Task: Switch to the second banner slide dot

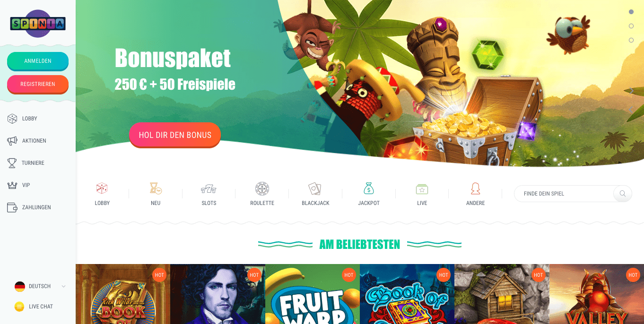Action: coord(631,26)
